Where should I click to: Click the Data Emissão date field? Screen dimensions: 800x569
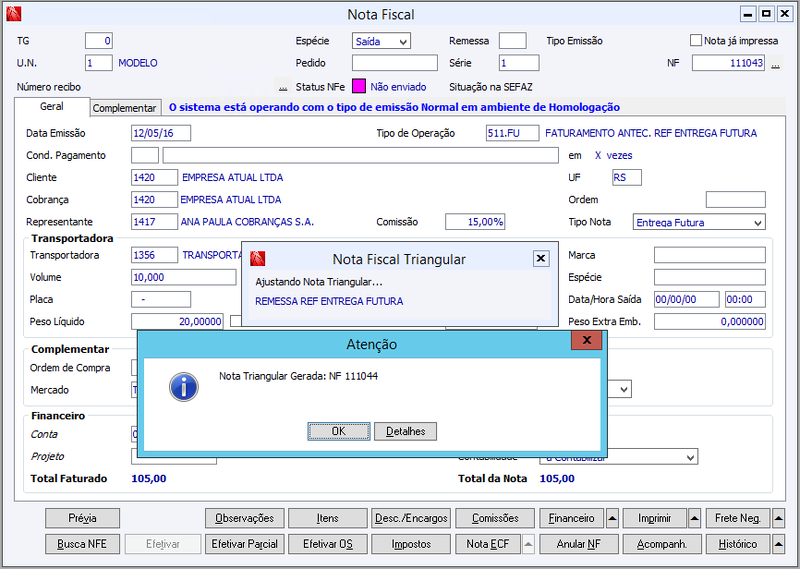161,133
